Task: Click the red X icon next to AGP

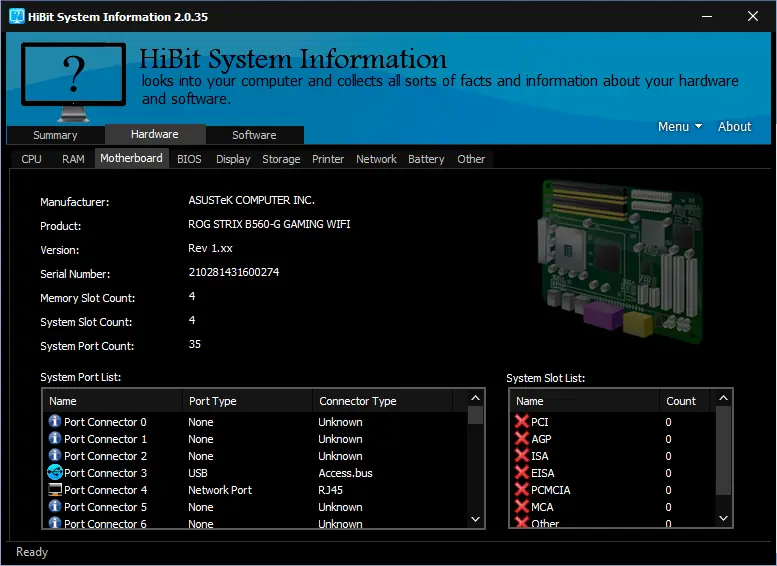Action: 521,438
